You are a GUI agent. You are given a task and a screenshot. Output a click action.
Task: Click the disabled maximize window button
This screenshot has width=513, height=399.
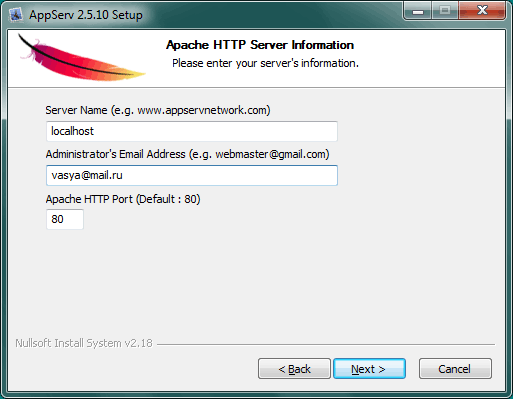(x=445, y=11)
